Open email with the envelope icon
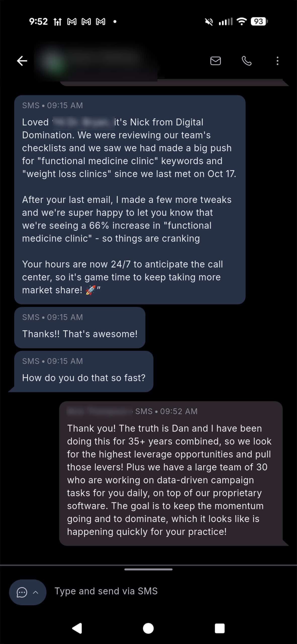 (x=216, y=61)
